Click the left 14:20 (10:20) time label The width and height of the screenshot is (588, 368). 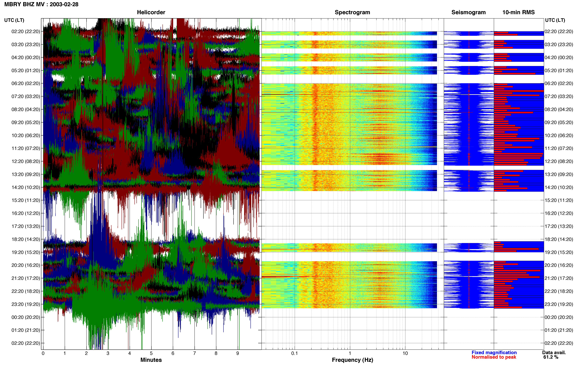click(x=26, y=187)
